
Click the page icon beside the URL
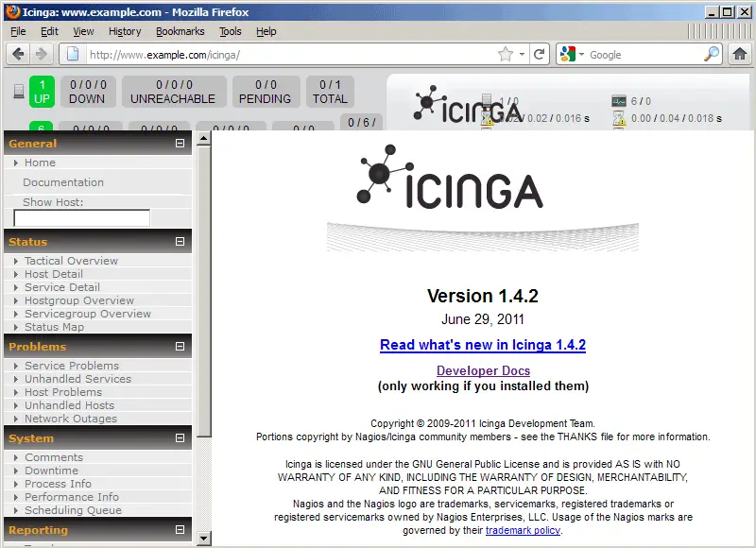(73, 54)
